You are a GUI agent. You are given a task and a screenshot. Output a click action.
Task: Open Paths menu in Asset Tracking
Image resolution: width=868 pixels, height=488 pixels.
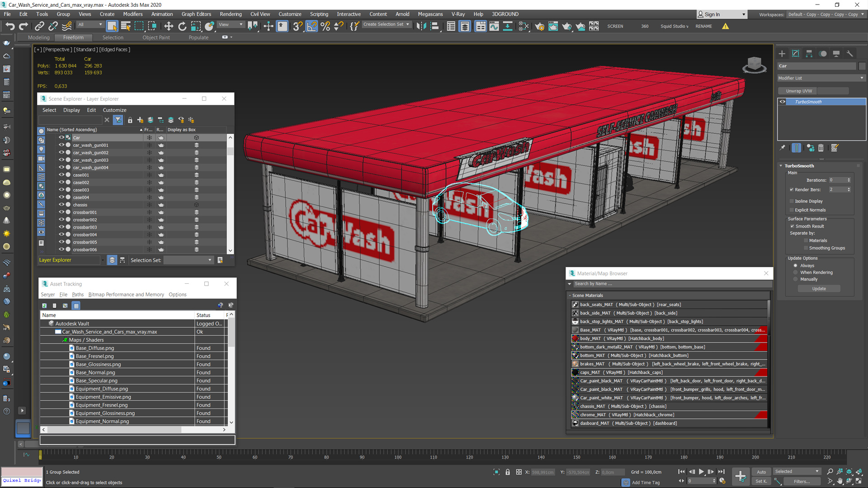coord(78,295)
